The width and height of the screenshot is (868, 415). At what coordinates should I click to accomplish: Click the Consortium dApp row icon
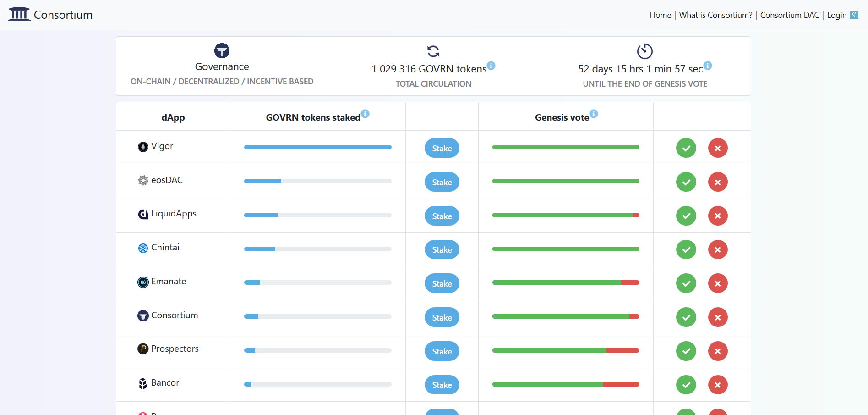[x=143, y=315]
